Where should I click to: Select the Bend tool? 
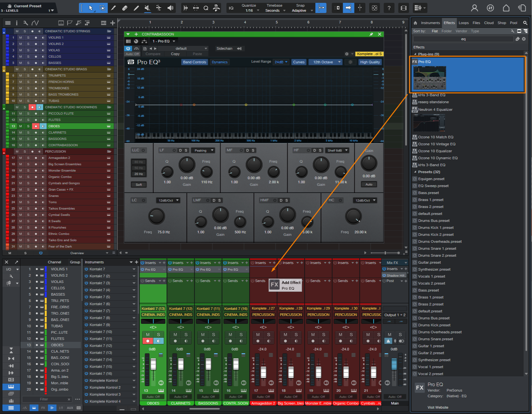159,8
